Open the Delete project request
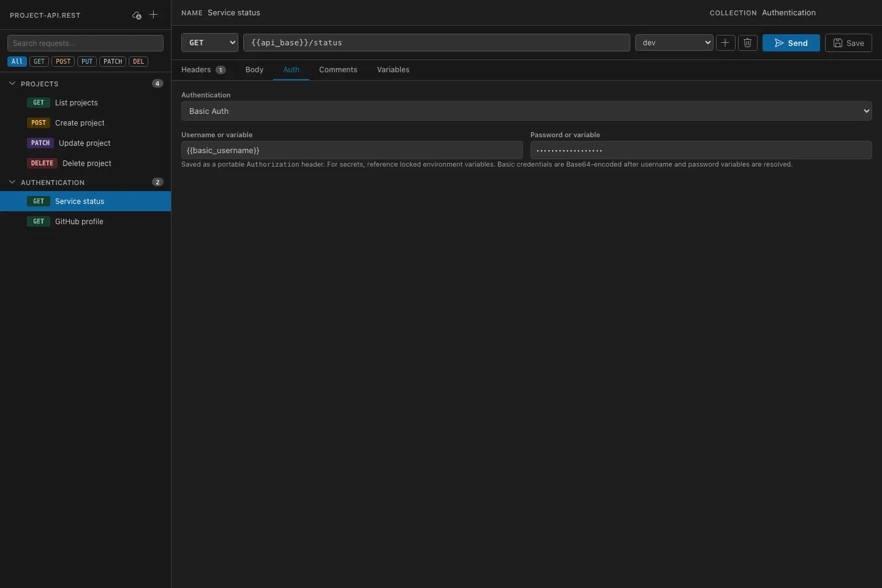Viewport: 882px width, 588px height. pyautogui.click(x=85, y=164)
